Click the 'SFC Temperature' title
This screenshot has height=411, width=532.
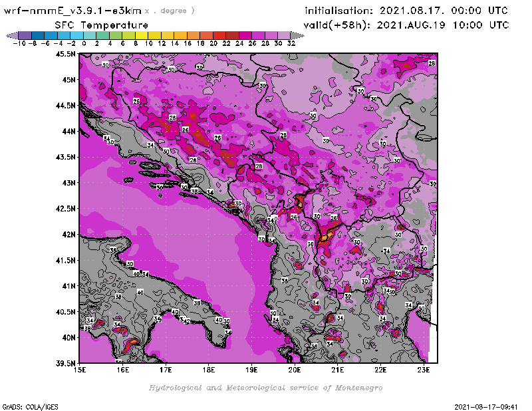click(x=102, y=25)
